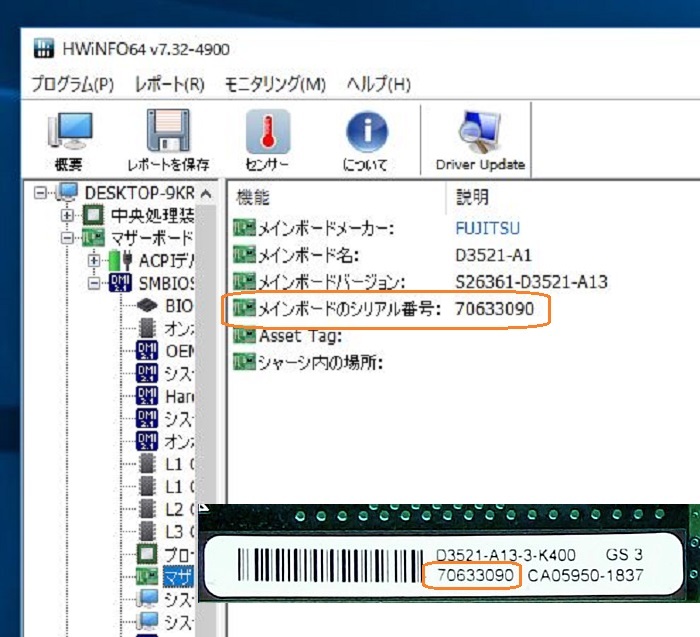Collapse the DESKTOP-9KR root tree node
Viewport: 700px width, 637px height.
tap(40, 193)
